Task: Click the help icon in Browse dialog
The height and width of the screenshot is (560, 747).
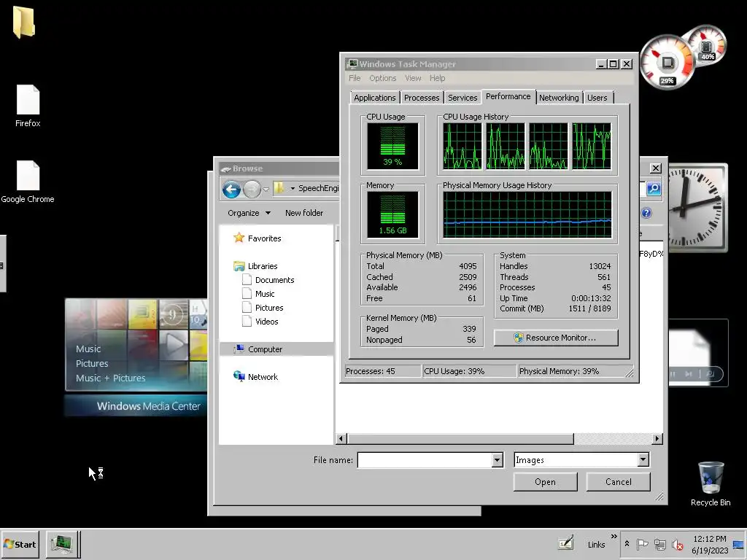Action: [x=646, y=213]
